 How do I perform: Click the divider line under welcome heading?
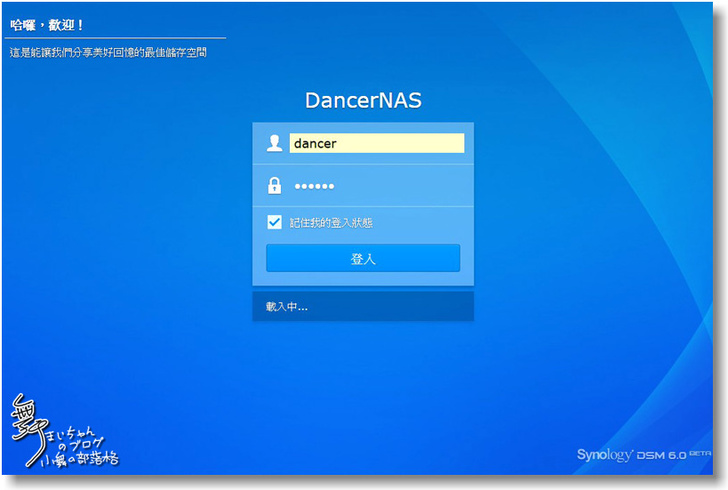pyautogui.click(x=115, y=38)
